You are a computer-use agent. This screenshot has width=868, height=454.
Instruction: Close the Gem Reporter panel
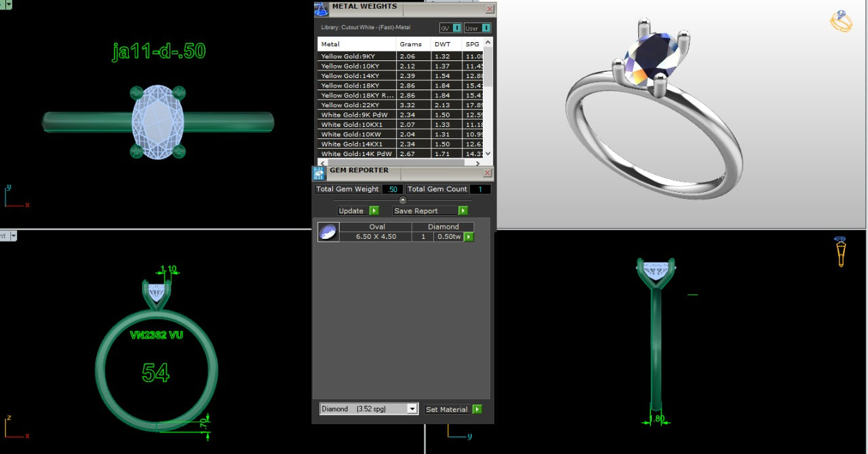(x=488, y=173)
